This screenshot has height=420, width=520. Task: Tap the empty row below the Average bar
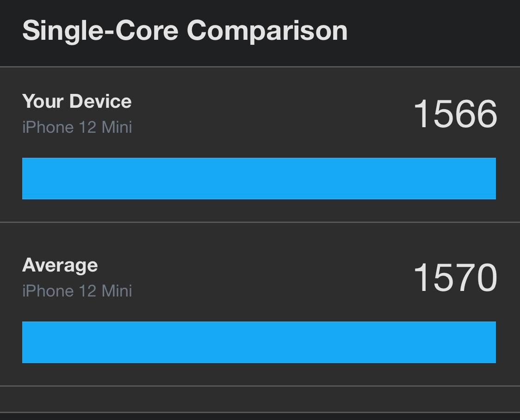pyautogui.click(x=259, y=399)
